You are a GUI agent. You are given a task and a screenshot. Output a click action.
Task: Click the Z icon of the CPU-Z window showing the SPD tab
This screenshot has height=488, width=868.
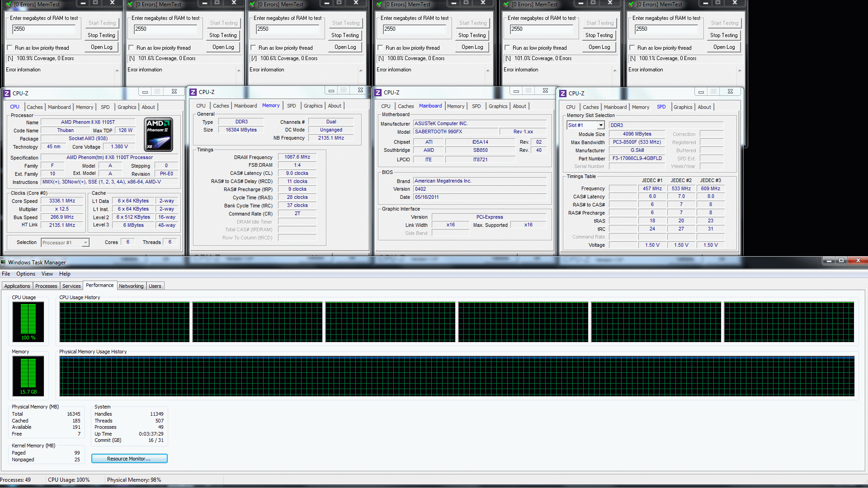coord(563,94)
